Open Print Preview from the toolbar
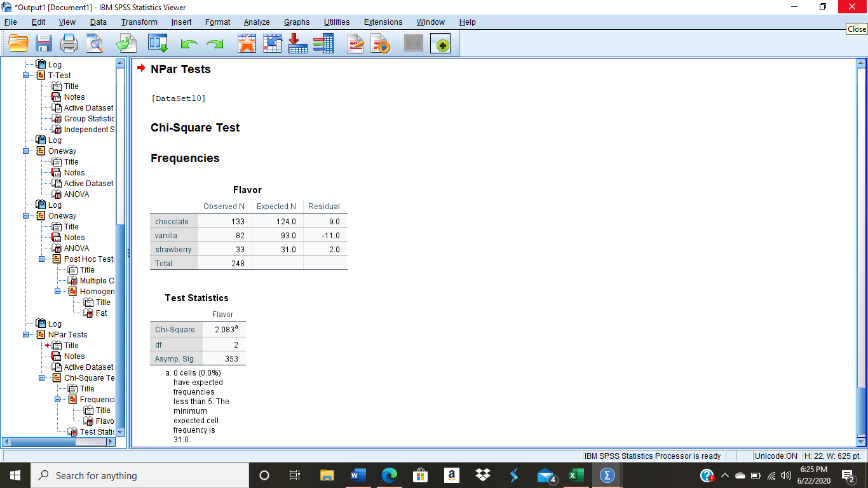The height and width of the screenshot is (488, 868). click(x=95, y=43)
